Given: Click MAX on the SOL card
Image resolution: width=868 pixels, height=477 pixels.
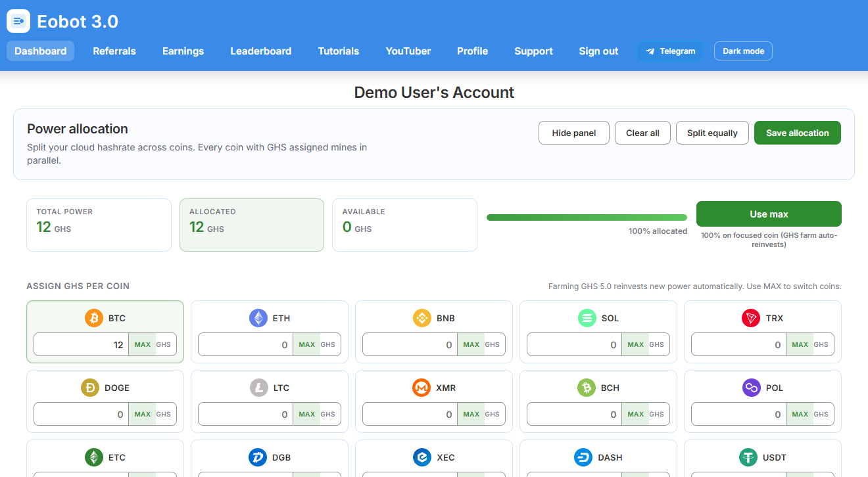Looking at the screenshot, I should 635,344.
